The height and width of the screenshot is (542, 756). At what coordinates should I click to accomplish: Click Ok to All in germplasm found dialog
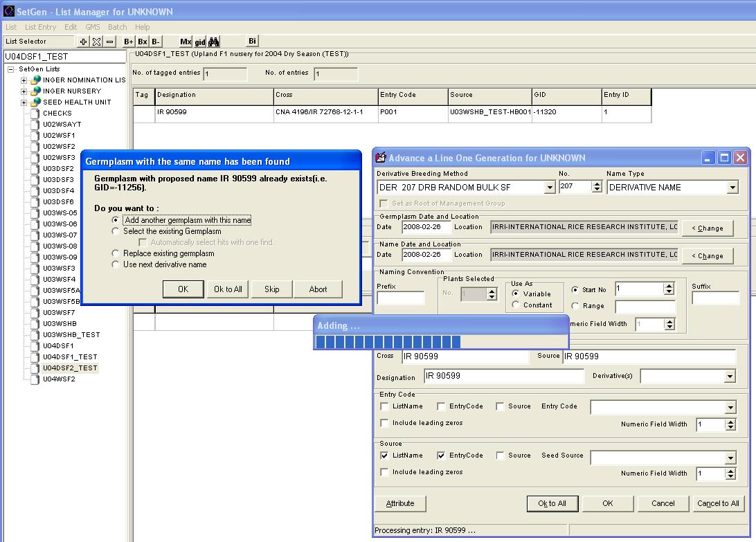point(228,289)
